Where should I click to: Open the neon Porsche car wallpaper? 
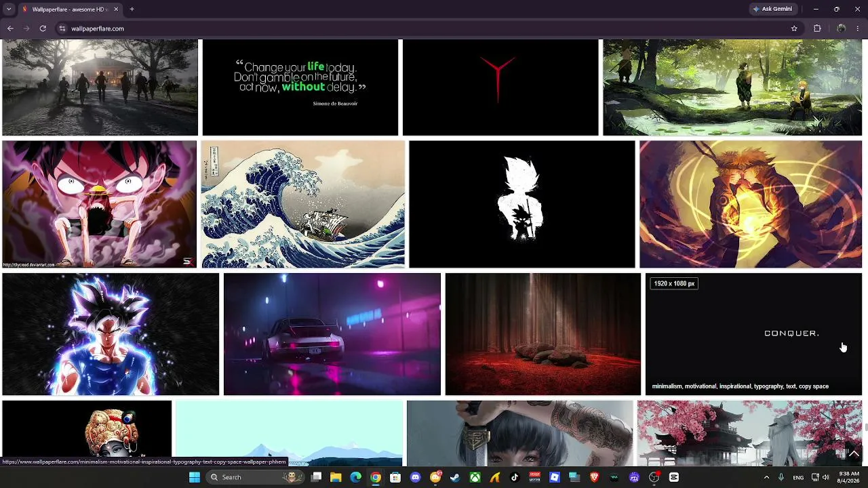pos(332,334)
